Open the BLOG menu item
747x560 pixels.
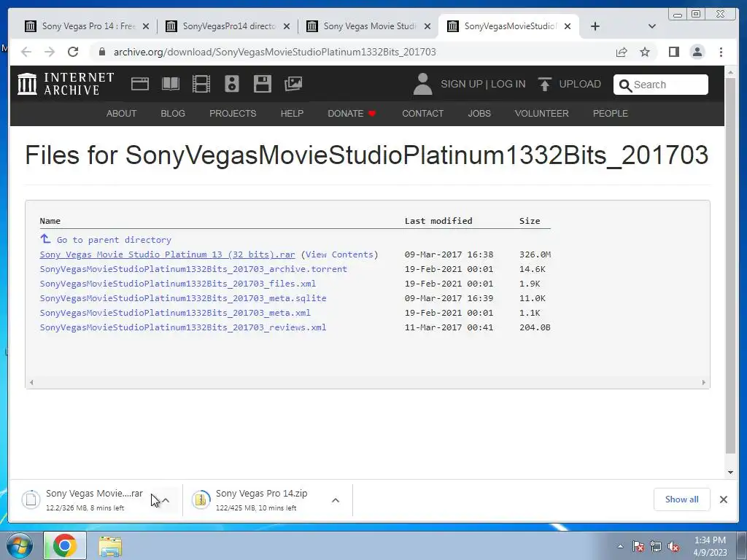[x=173, y=113]
